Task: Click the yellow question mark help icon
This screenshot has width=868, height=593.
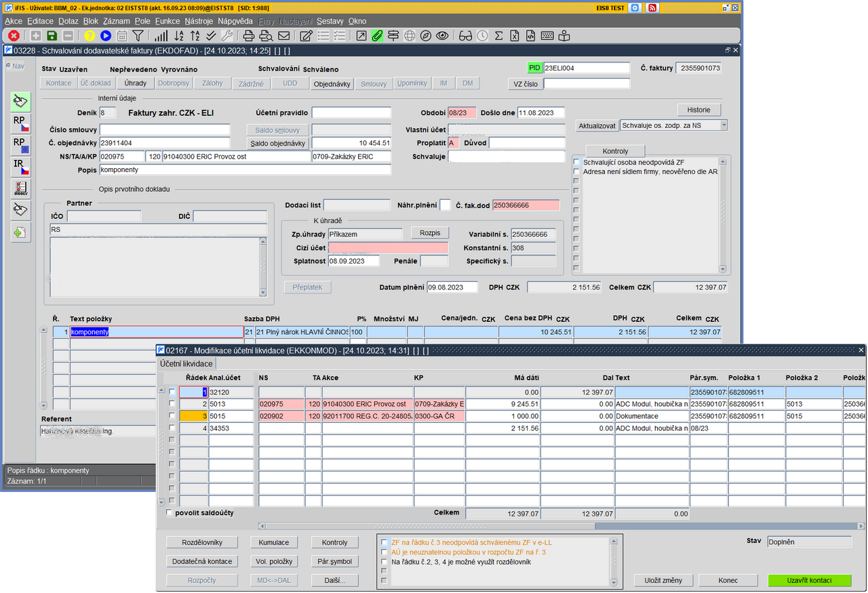Action: click(90, 36)
